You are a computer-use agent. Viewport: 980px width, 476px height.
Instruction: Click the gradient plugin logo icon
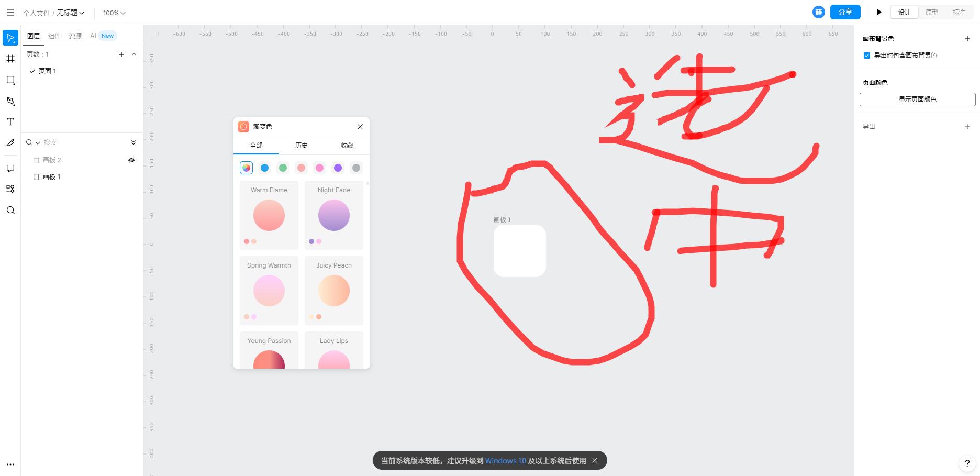pyautogui.click(x=243, y=127)
